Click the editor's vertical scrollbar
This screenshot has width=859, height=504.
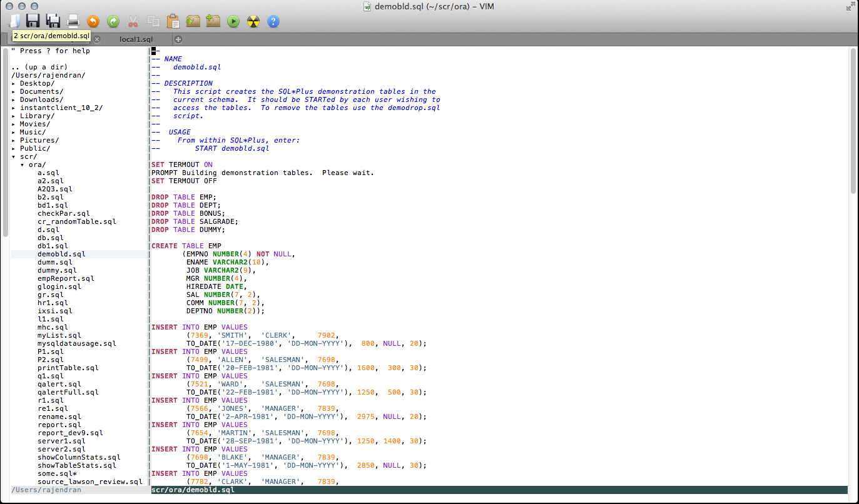tap(853, 122)
